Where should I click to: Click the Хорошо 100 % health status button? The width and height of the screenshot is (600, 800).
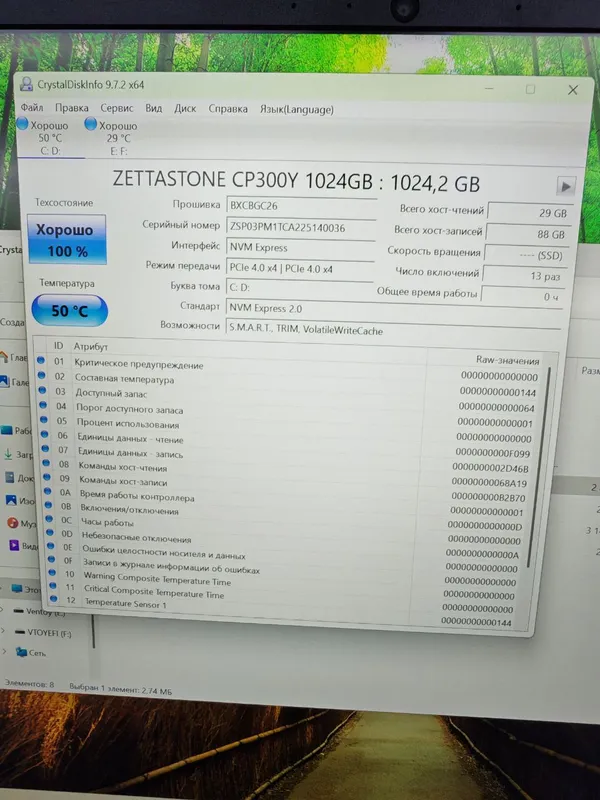67,239
